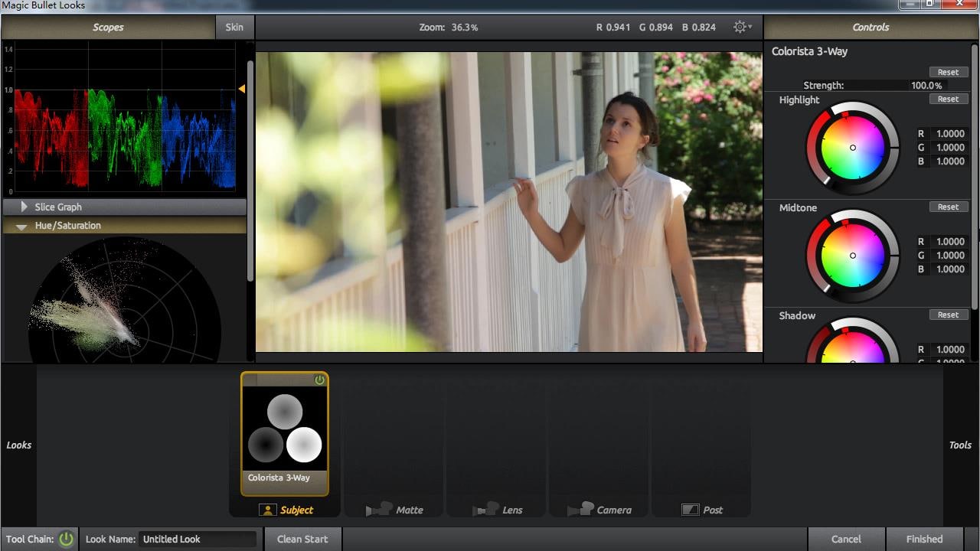The height and width of the screenshot is (551, 980).
Task: Click the G 0.894 readout
Action: click(656, 28)
